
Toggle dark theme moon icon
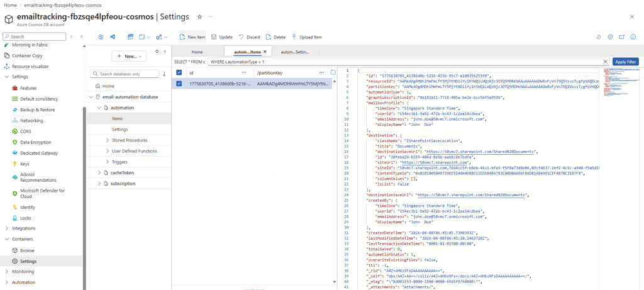[x=599, y=37]
